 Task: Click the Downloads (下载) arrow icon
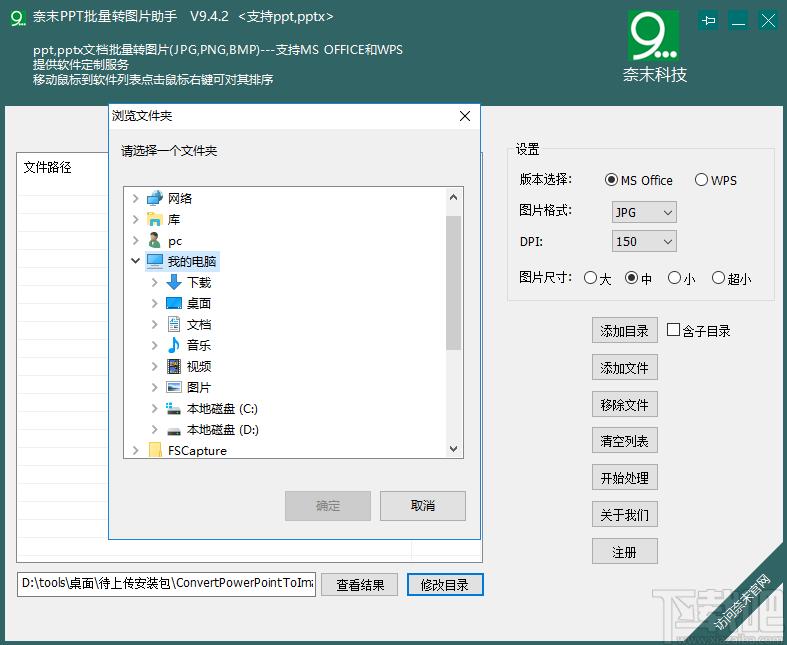point(174,282)
